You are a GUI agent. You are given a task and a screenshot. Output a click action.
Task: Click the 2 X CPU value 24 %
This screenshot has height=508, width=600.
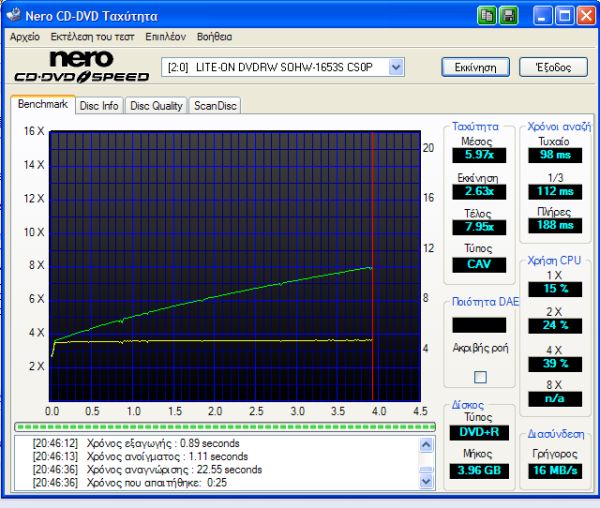pos(555,326)
